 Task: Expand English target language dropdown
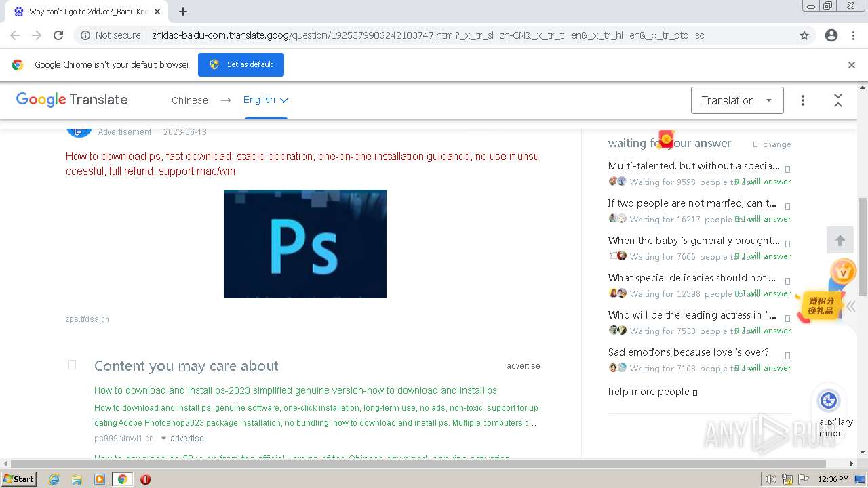point(266,100)
